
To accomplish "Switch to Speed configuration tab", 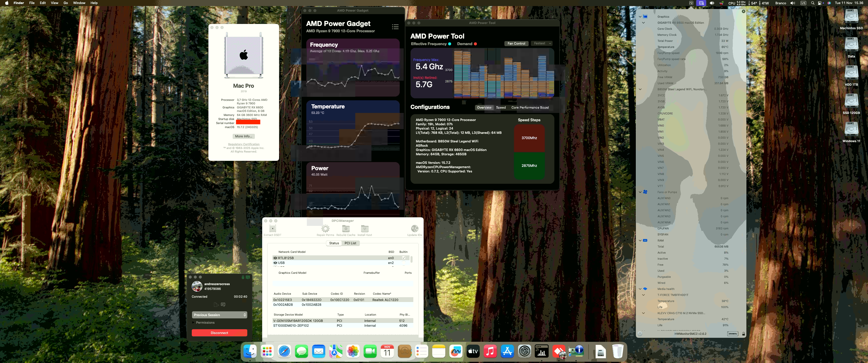I will 501,108.
